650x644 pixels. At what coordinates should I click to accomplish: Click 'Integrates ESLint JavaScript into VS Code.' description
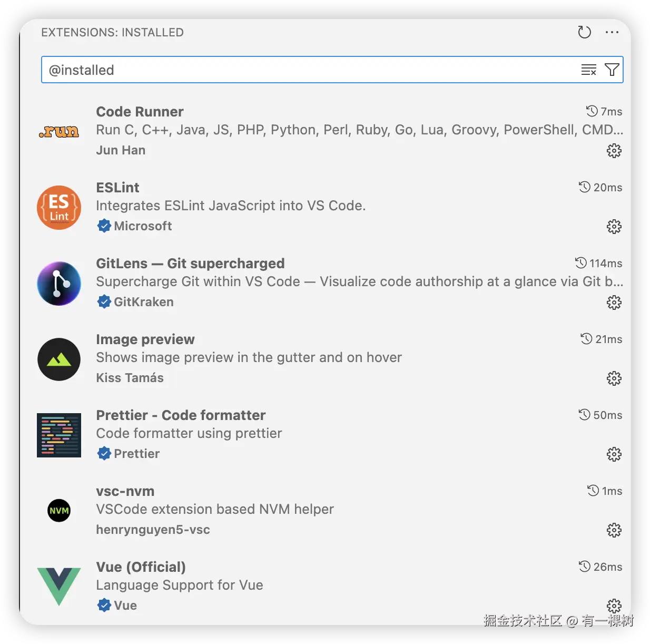(231, 206)
